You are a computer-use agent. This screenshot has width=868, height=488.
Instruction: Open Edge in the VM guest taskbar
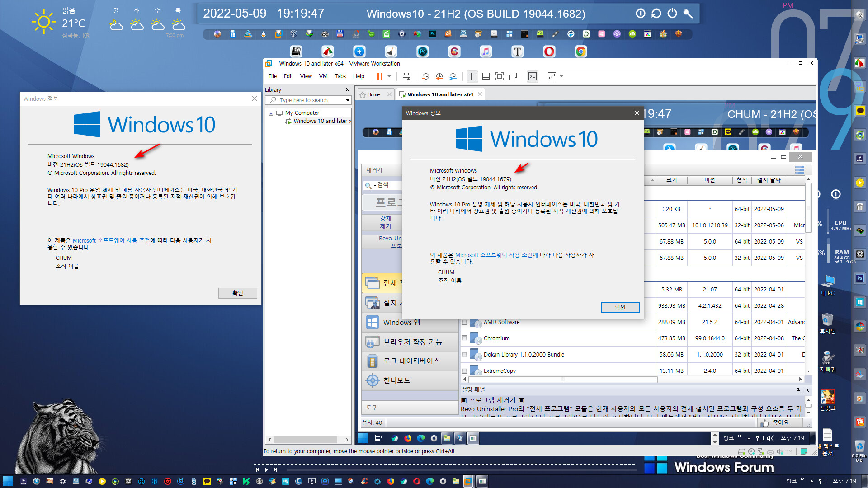point(421,438)
